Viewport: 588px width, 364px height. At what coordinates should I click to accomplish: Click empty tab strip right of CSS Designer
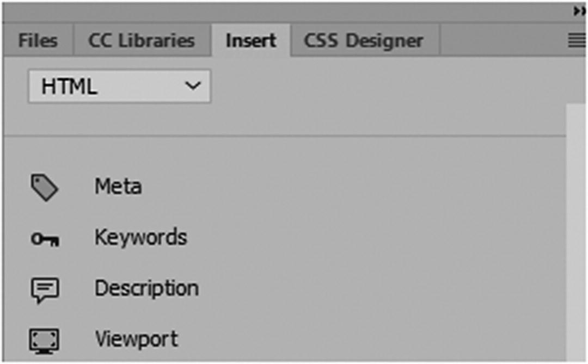[501, 41]
